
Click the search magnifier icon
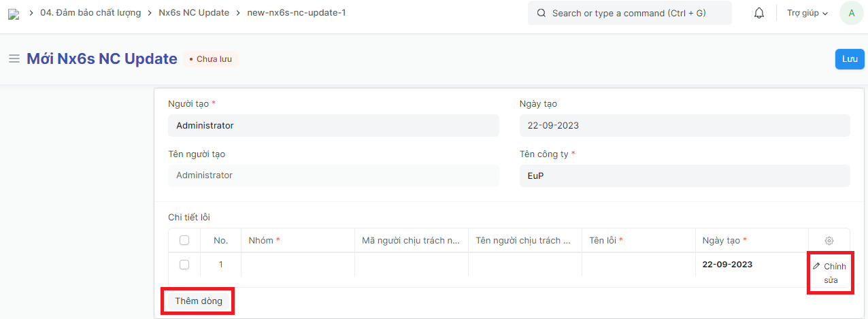click(541, 13)
